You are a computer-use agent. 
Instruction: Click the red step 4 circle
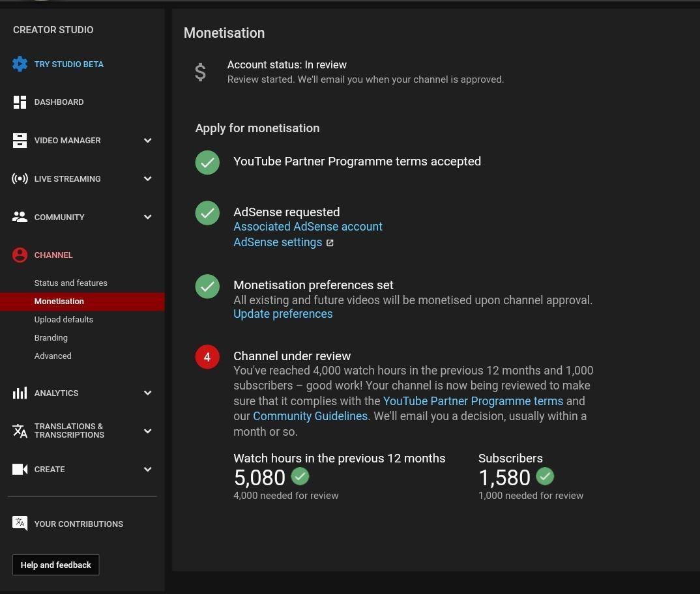coord(207,357)
